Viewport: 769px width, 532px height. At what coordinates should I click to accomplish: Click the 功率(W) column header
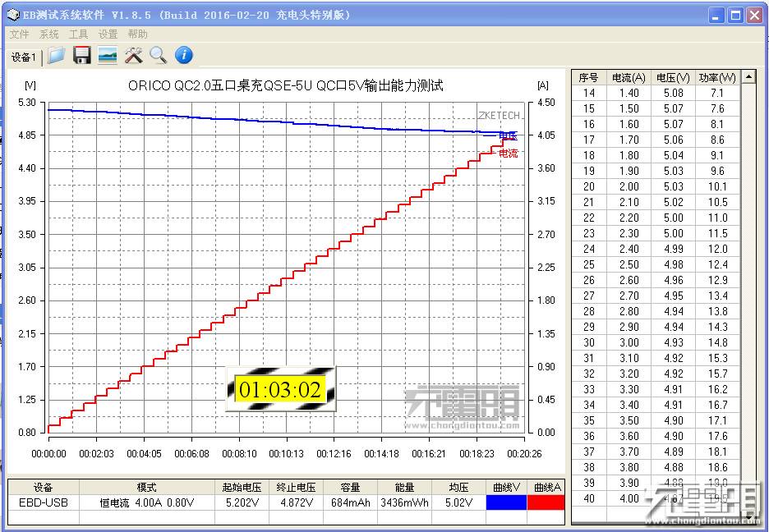717,77
